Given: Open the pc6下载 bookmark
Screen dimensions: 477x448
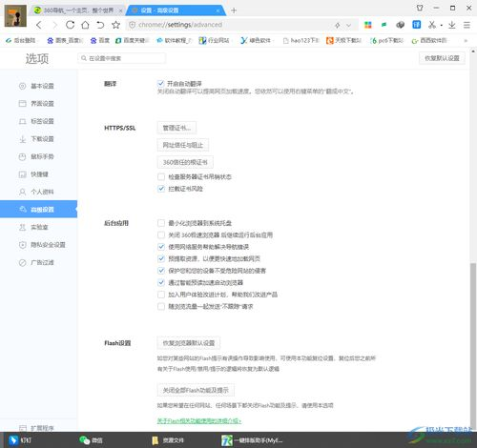Looking at the screenshot, I should tap(387, 41).
